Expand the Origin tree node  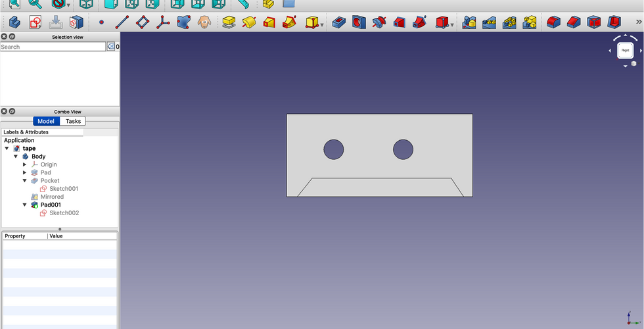[x=25, y=164]
